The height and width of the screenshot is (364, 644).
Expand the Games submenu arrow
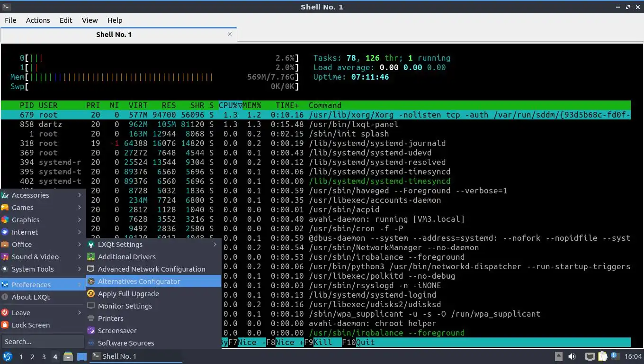(80, 208)
